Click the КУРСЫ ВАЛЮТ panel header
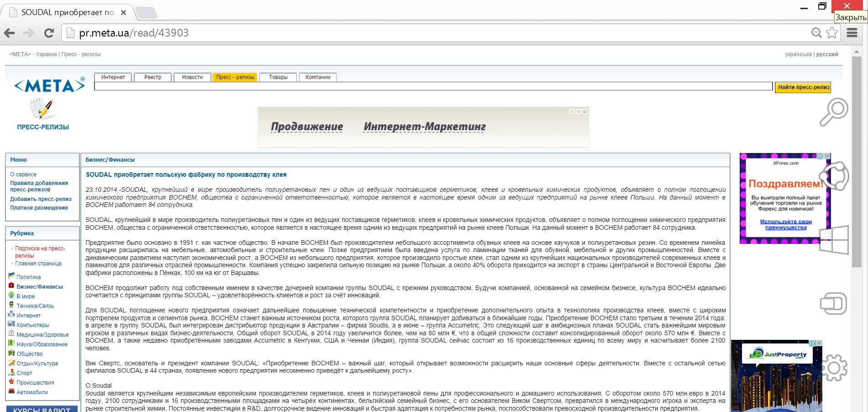Viewport: 868px width, 412px height. (42, 409)
